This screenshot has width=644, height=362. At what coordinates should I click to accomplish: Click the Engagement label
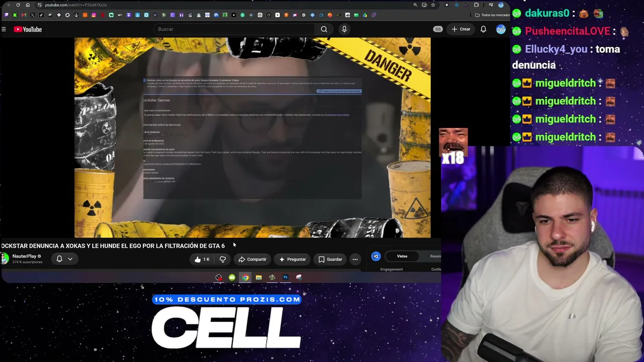[x=391, y=269]
